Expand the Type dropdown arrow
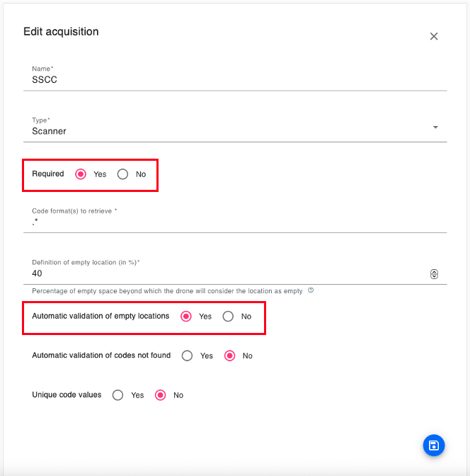Screen dimensions: 470x476 [x=435, y=127]
